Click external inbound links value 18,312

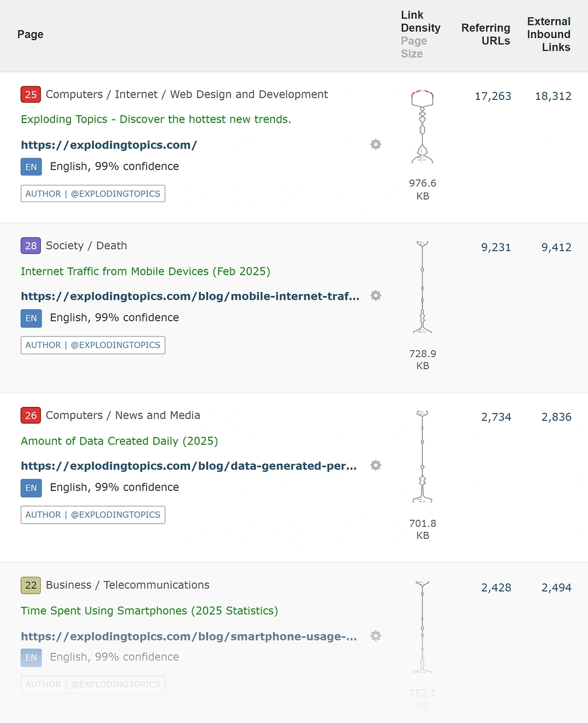553,96
